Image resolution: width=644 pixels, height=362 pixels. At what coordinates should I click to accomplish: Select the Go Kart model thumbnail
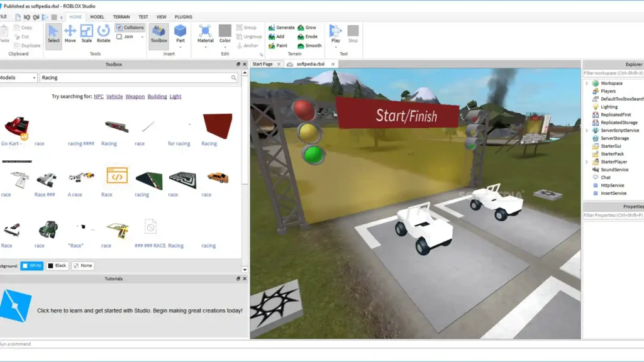(17, 127)
